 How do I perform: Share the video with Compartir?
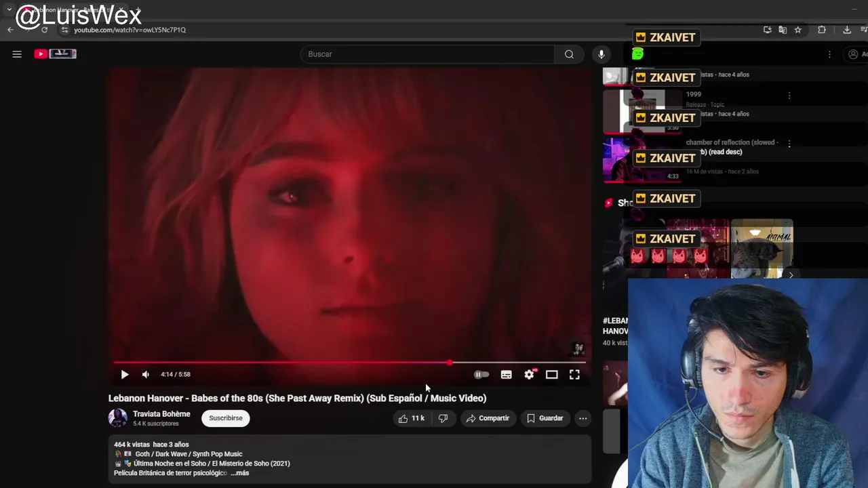488,418
